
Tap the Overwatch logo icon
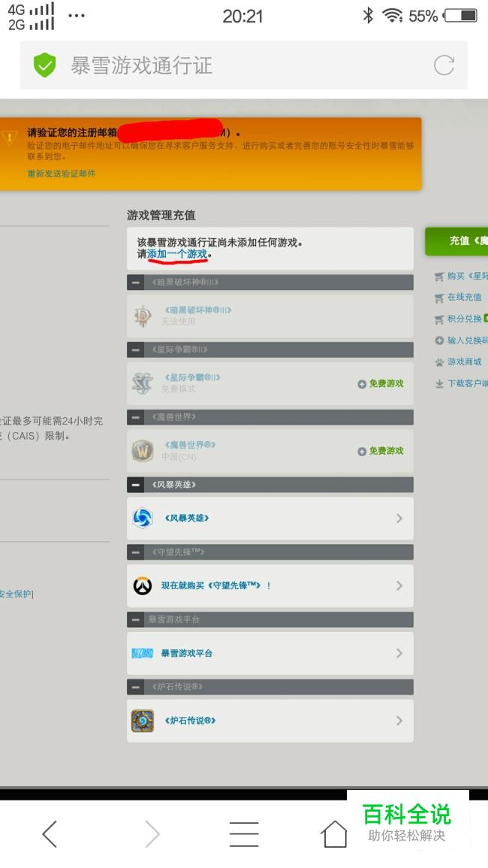click(x=143, y=585)
